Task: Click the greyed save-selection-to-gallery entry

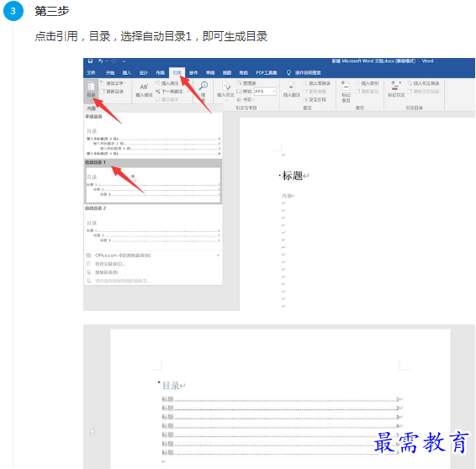Action: 153,281
